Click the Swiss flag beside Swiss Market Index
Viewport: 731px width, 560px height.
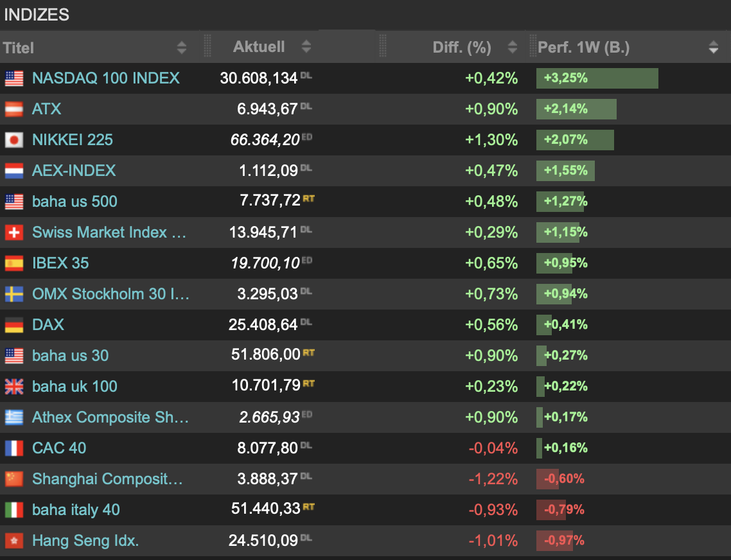tap(14, 232)
